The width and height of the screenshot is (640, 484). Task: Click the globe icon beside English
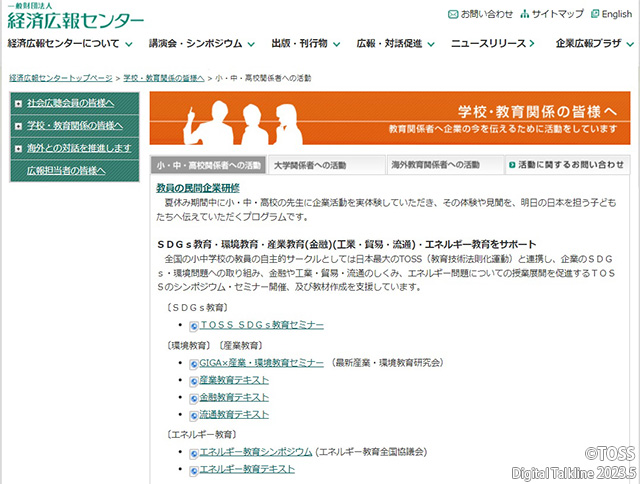(595, 14)
